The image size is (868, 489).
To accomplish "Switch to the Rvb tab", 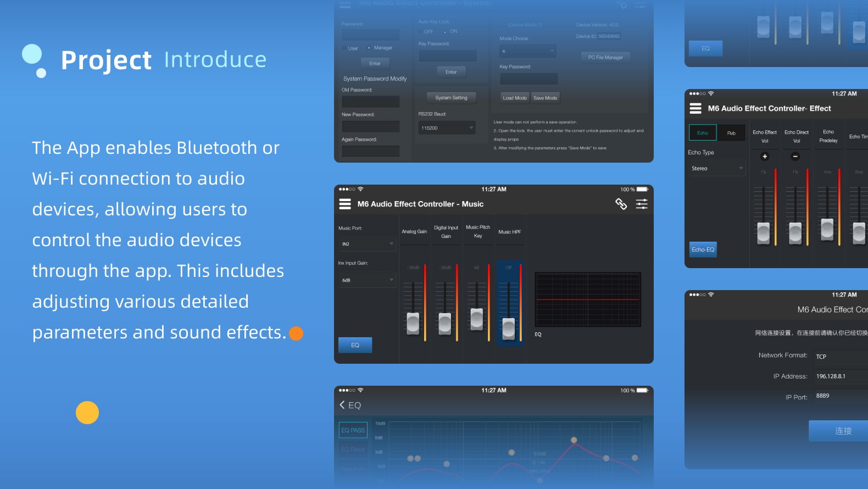I will 731,133.
